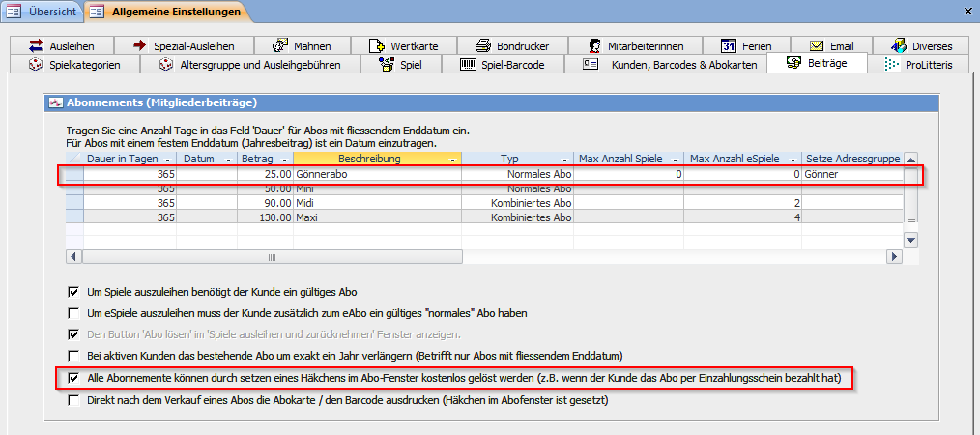This screenshot has width=980, height=435.
Task: Open the 'Max Anzahl eSpiele' column dropdown
Action: [x=794, y=159]
